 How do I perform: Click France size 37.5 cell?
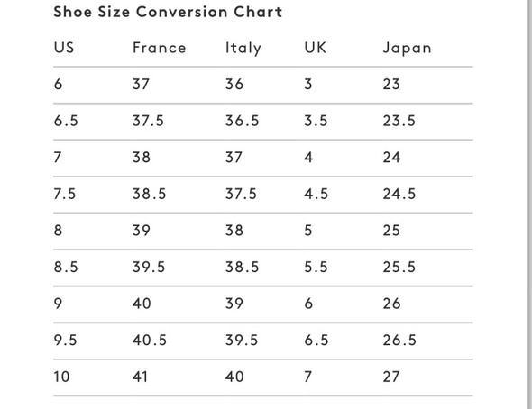pos(148,121)
